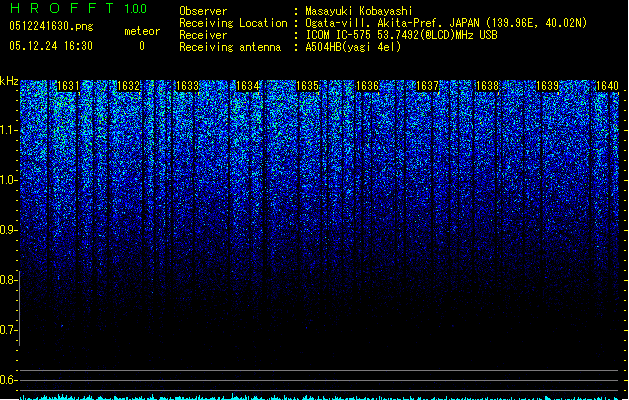Click the Ogata-vill. Akita-Pref. JAPAN location text
629x400 pixels.
pyautogui.click(x=446, y=23)
